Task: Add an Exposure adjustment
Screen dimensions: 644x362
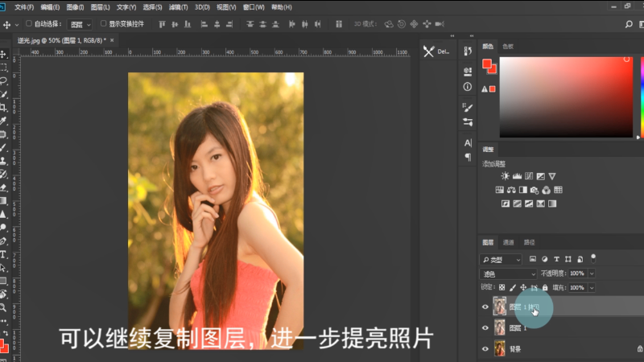Action: pyautogui.click(x=540, y=176)
